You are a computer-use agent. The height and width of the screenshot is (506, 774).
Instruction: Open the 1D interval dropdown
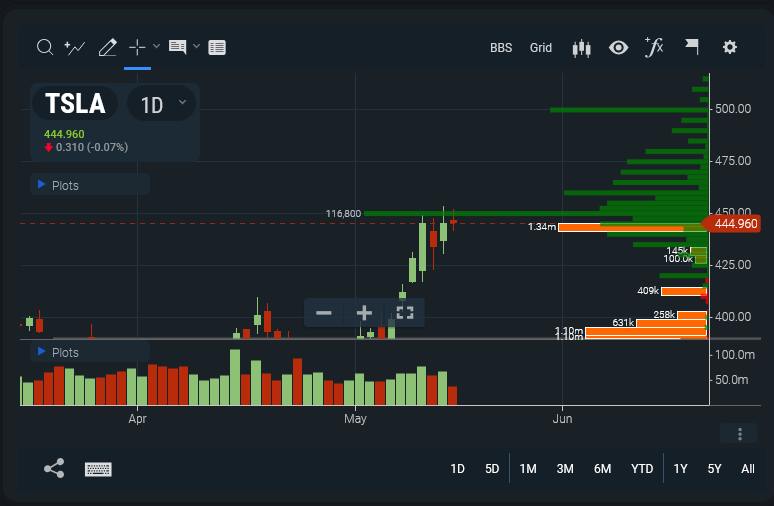tap(162, 104)
